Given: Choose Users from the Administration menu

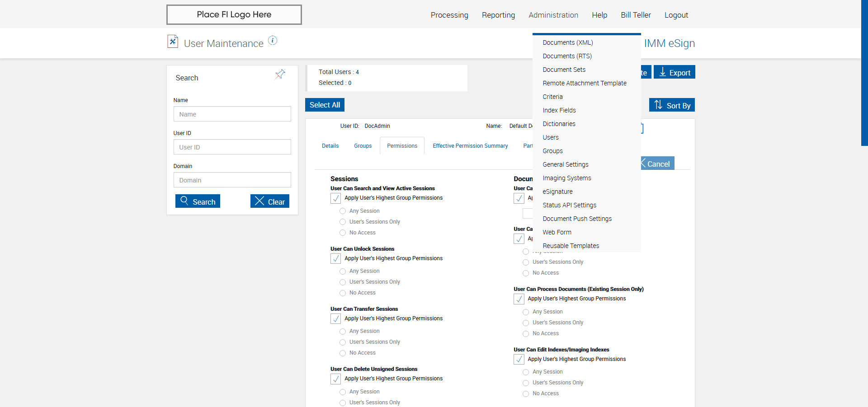Looking at the screenshot, I should click(551, 137).
